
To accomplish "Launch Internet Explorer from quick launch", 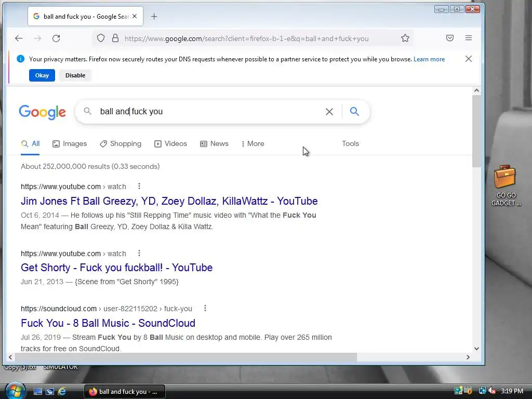I will point(62,392).
